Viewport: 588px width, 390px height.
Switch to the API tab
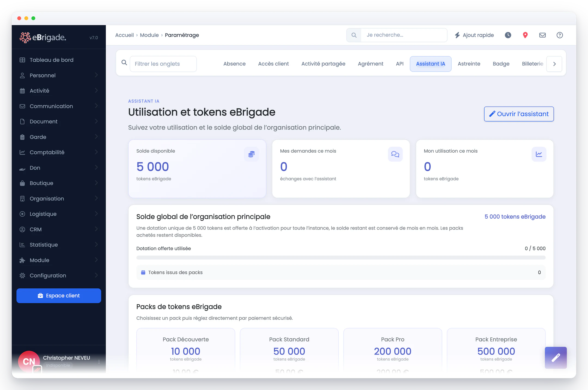pyautogui.click(x=400, y=64)
